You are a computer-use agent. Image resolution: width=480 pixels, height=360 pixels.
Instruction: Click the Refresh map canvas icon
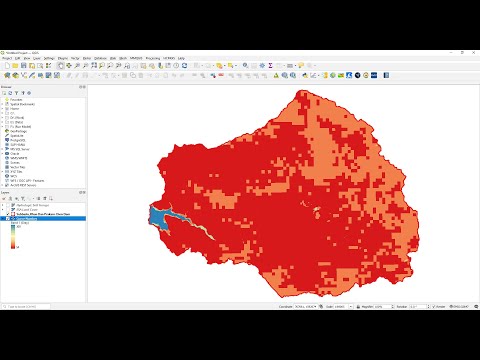click(184, 66)
